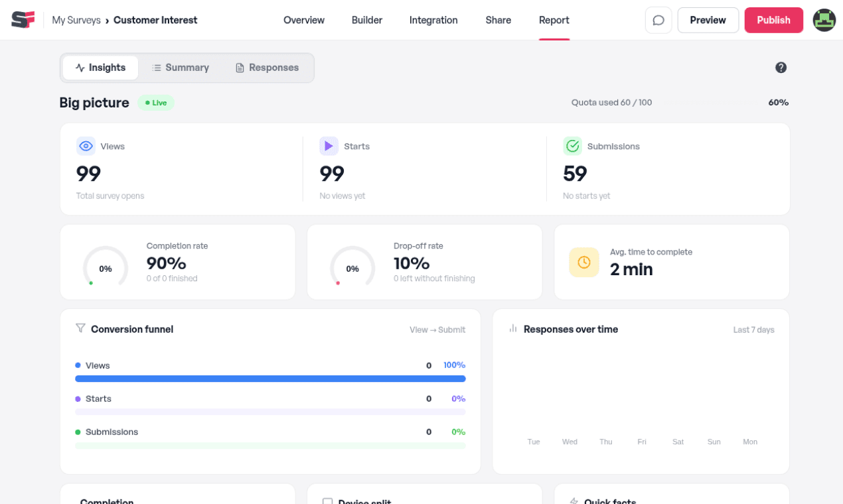Open the user avatar menu
843x504 pixels.
(x=824, y=20)
